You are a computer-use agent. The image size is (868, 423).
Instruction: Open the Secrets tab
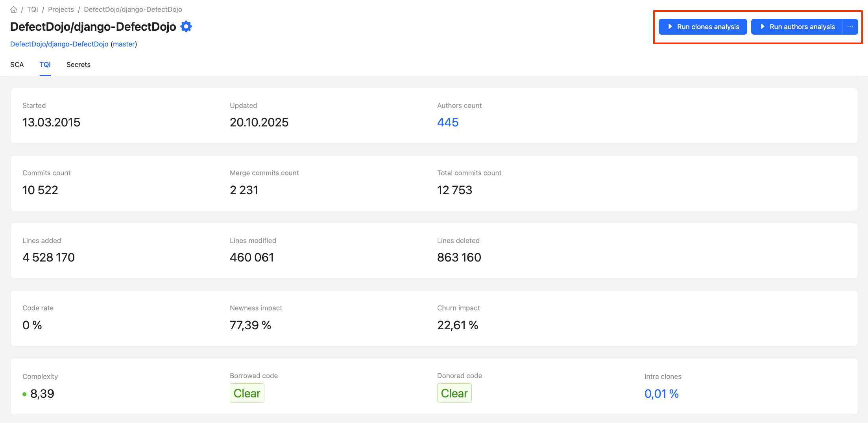(x=78, y=65)
